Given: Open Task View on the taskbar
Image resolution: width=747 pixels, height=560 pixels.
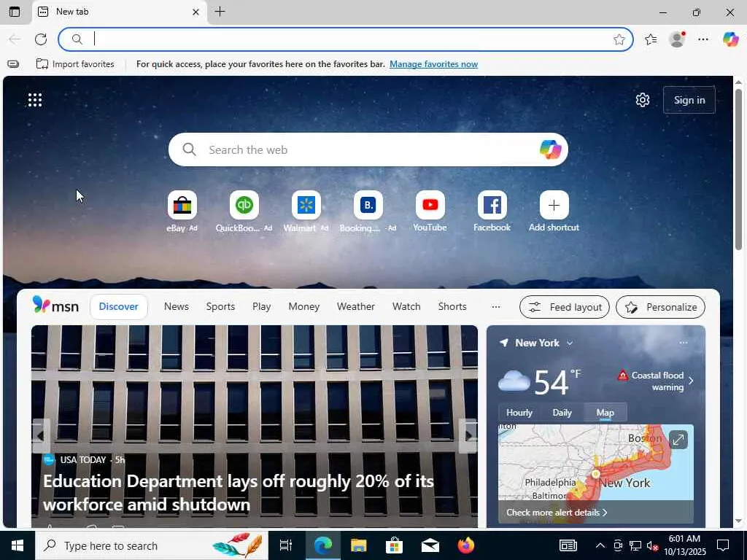Looking at the screenshot, I should point(286,545).
